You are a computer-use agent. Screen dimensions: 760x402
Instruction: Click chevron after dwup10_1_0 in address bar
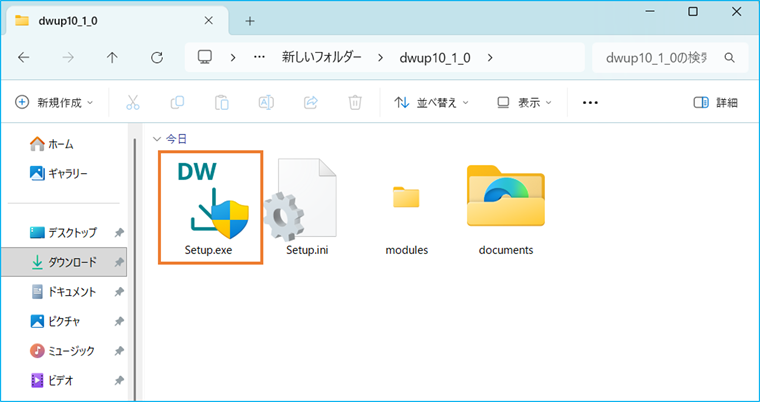click(x=490, y=58)
